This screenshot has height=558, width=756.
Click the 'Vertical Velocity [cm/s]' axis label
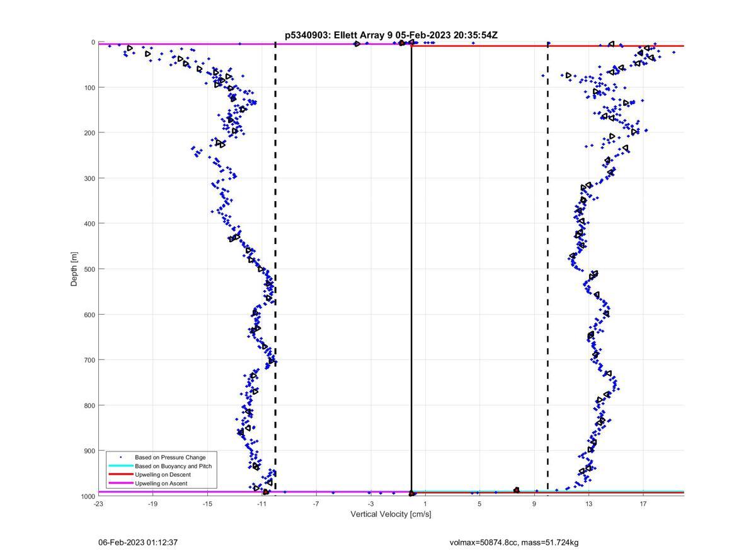(x=391, y=514)
